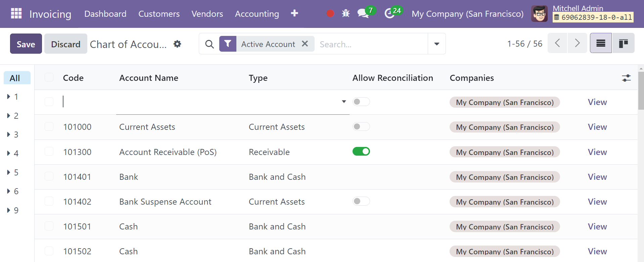
Task: Toggle reconciliation on new empty row
Action: click(x=361, y=102)
